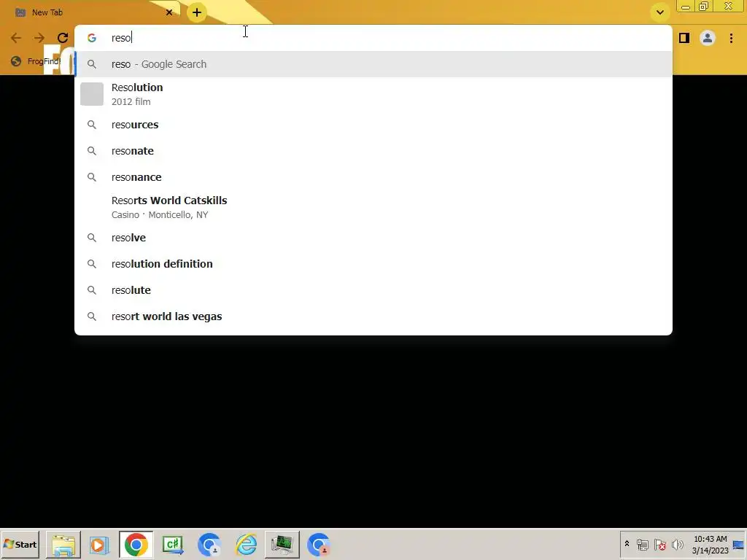Choose Resorts World Catskills suggestion
747x560 pixels.
click(x=373, y=207)
